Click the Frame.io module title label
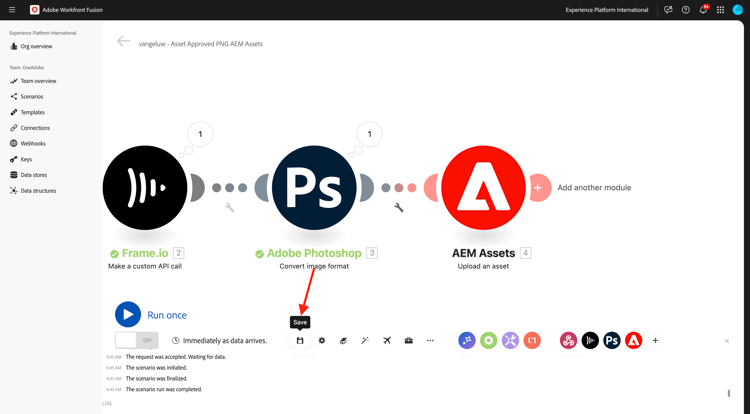 coord(145,253)
